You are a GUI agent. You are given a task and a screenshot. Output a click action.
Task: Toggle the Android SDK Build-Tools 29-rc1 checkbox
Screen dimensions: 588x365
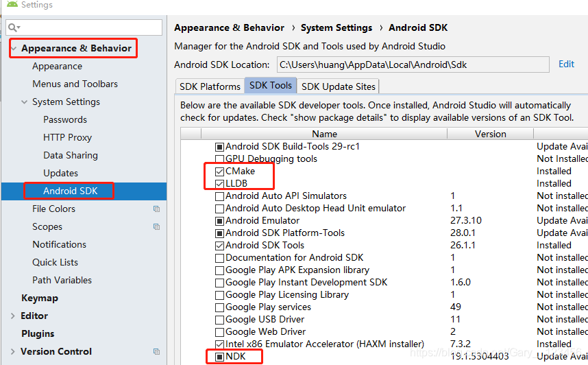coord(220,147)
